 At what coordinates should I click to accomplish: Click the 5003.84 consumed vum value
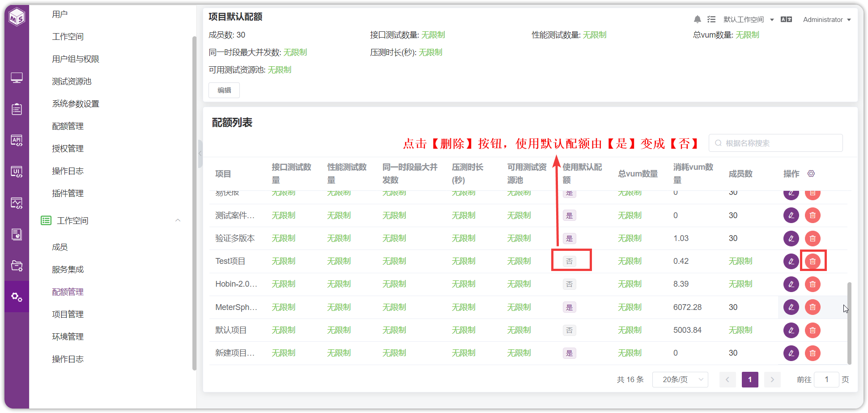coord(687,330)
